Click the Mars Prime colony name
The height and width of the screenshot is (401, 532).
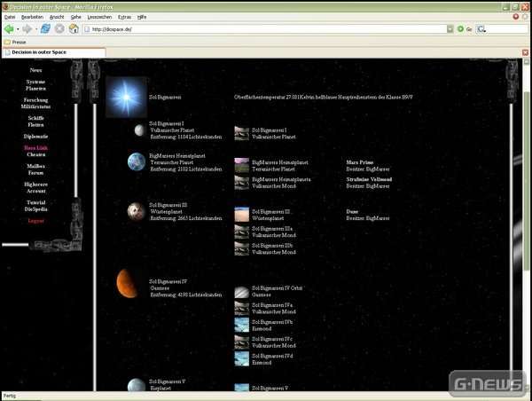click(360, 162)
